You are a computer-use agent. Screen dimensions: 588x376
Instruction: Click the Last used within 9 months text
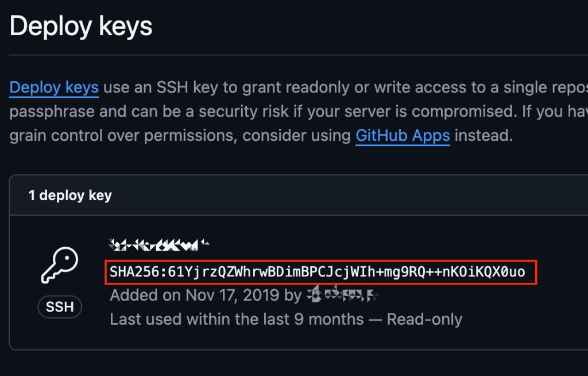[x=236, y=319]
